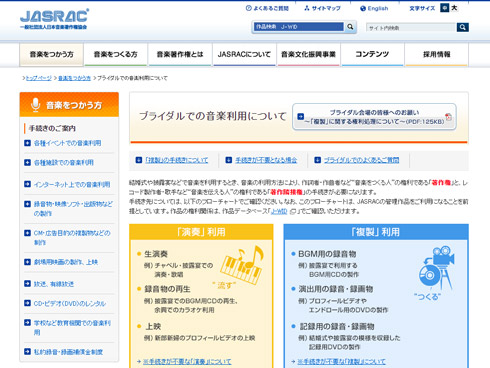Screen dimensions: 490x368
Task: Click down-arrow icon beside ブライダルでのよくあるご質問
Action: pyautogui.click(x=317, y=160)
